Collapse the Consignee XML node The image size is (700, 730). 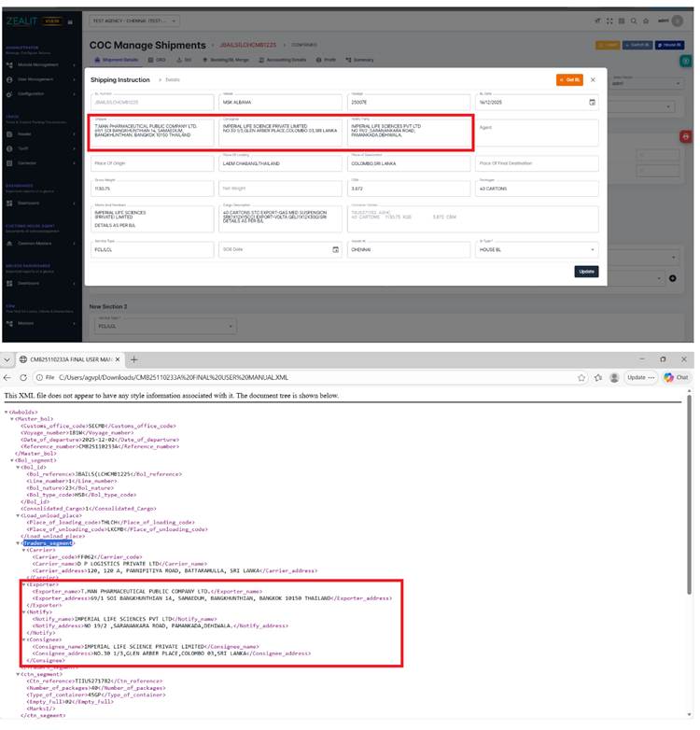point(25,639)
